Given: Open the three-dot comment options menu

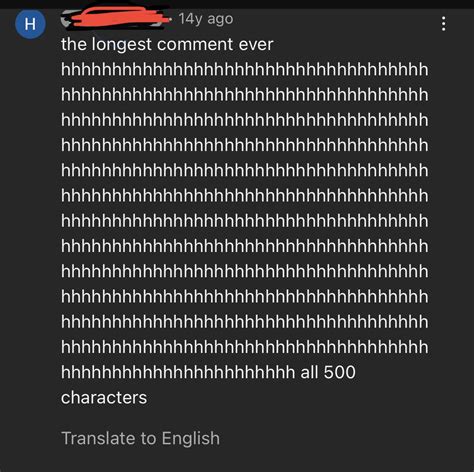Looking at the screenshot, I should [443, 24].
